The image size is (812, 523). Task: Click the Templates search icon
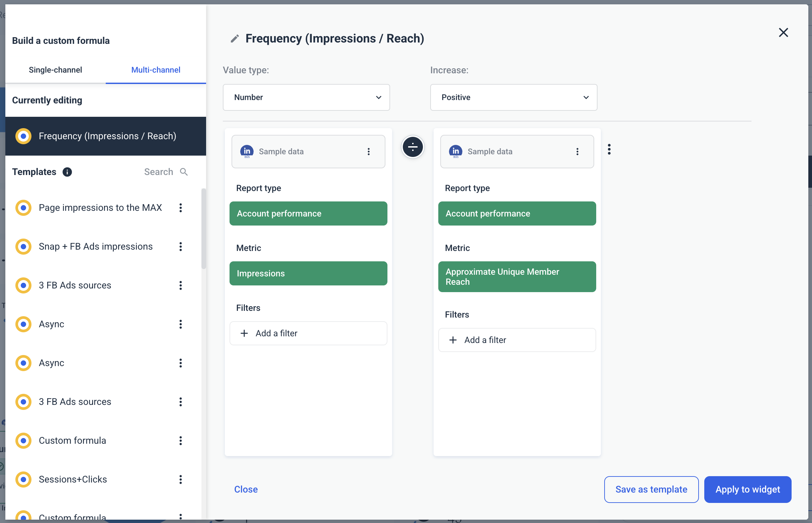(x=184, y=172)
